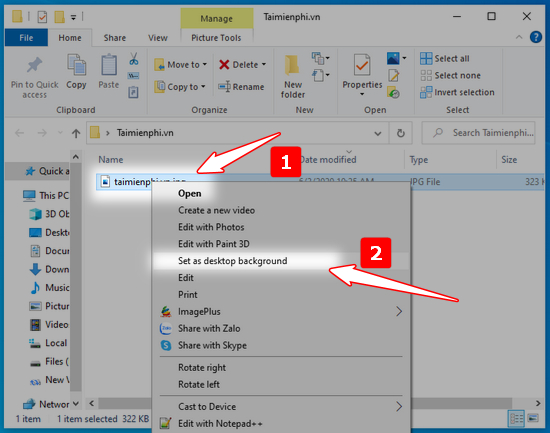Open the address bar history dropdown

[378, 133]
